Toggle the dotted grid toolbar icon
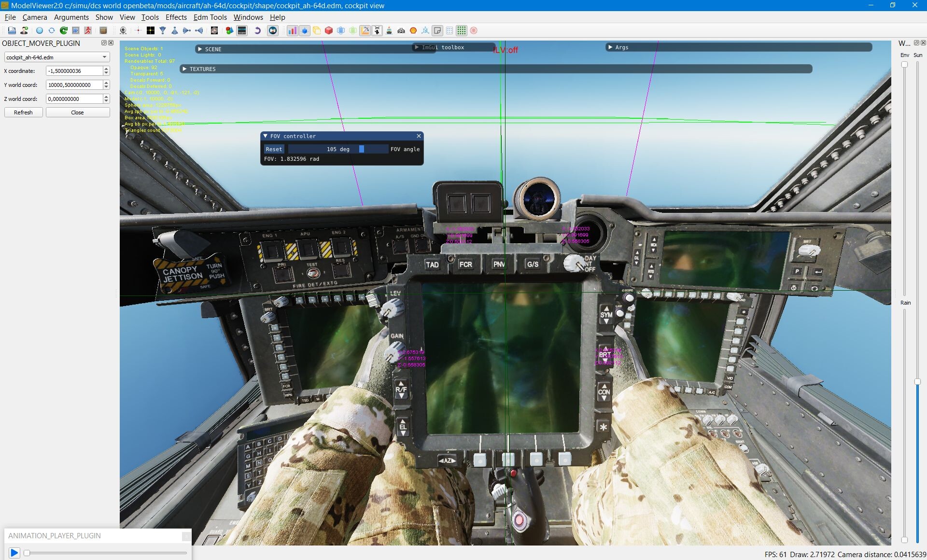The width and height of the screenshot is (927, 560). [x=449, y=30]
